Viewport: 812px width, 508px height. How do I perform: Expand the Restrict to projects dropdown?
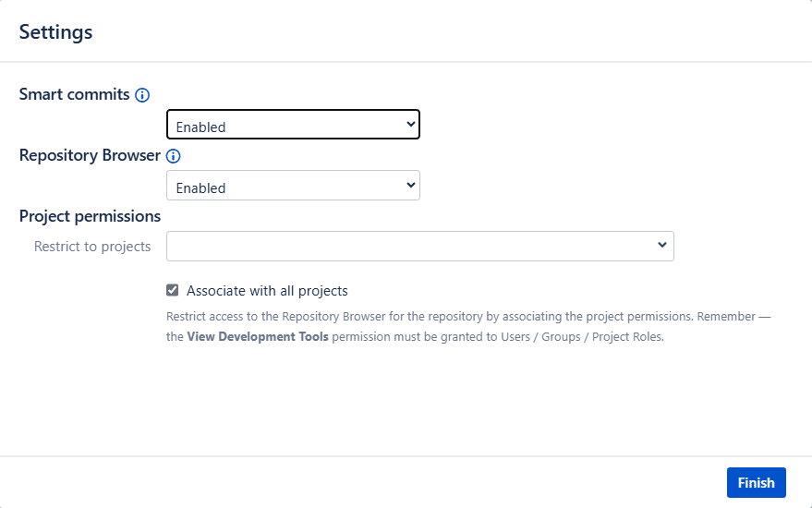419,246
